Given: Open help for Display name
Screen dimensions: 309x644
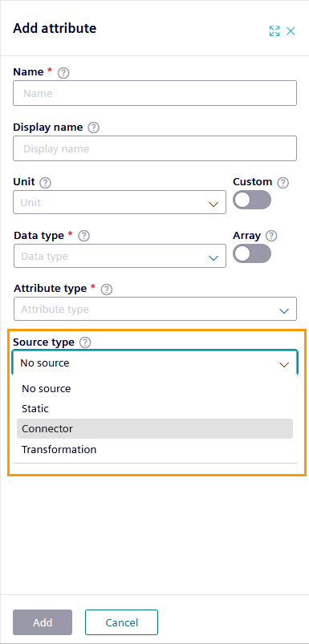Looking at the screenshot, I should click(x=94, y=128).
